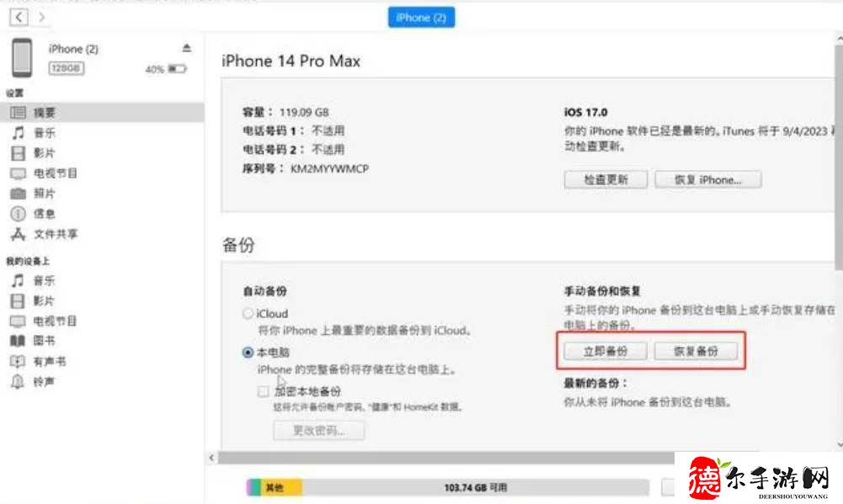Click the 摘要 list icon in sidebar
Image resolution: width=843 pixels, height=504 pixels.
pos(18,112)
